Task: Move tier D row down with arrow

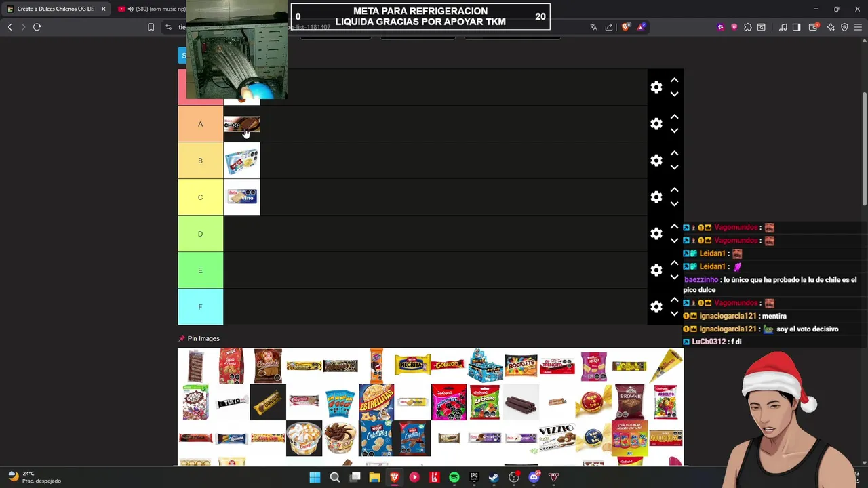Action: [x=674, y=241]
